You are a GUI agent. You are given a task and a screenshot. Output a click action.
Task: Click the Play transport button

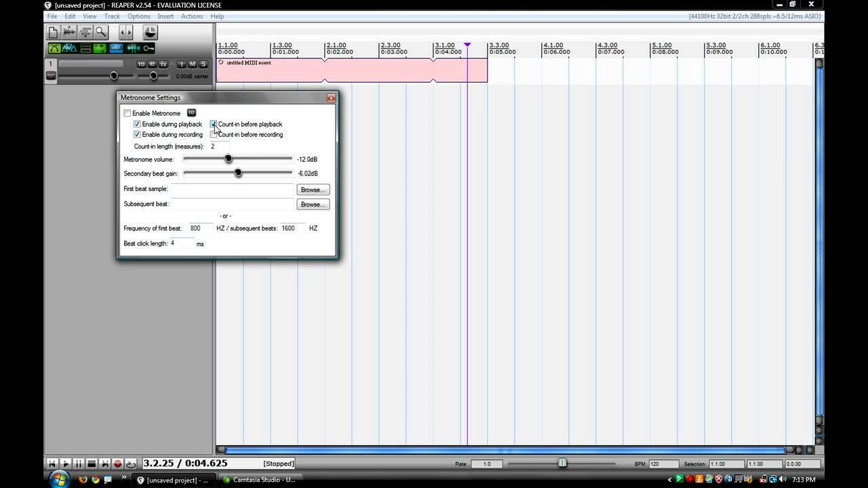65,464
